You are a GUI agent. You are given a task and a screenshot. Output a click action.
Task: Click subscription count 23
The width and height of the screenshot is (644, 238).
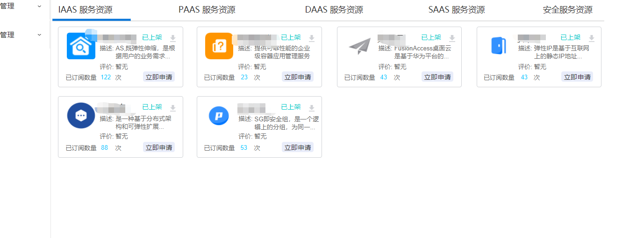pyautogui.click(x=244, y=77)
